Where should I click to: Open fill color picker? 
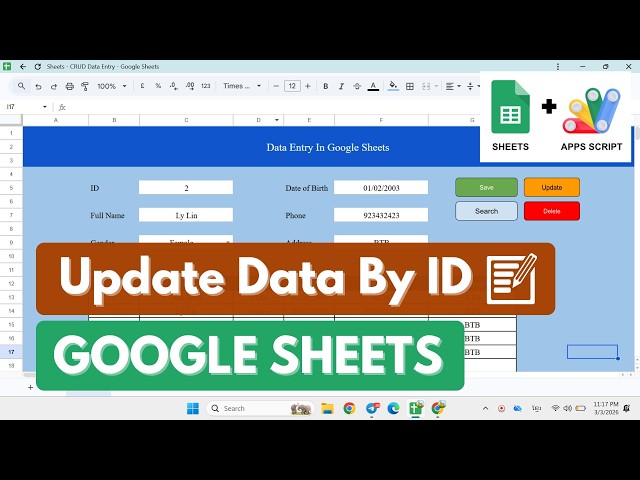pyautogui.click(x=393, y=86)
